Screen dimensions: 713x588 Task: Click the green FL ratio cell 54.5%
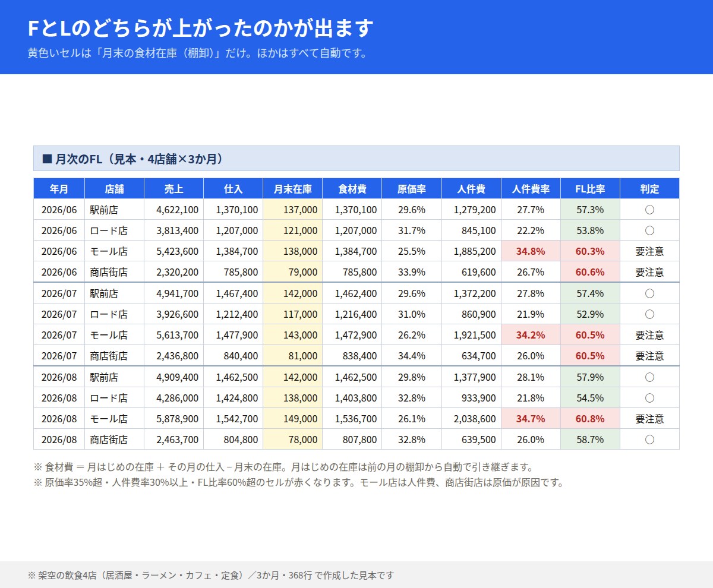click(590, 398)
